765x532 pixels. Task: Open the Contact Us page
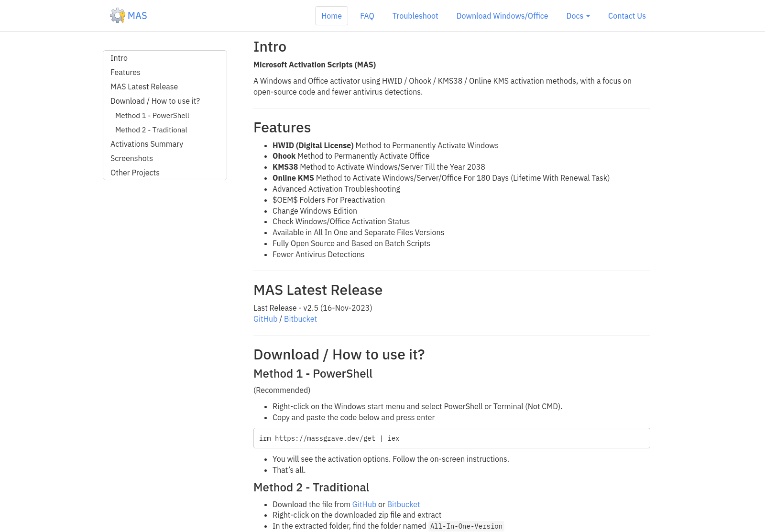click(627, 16)
